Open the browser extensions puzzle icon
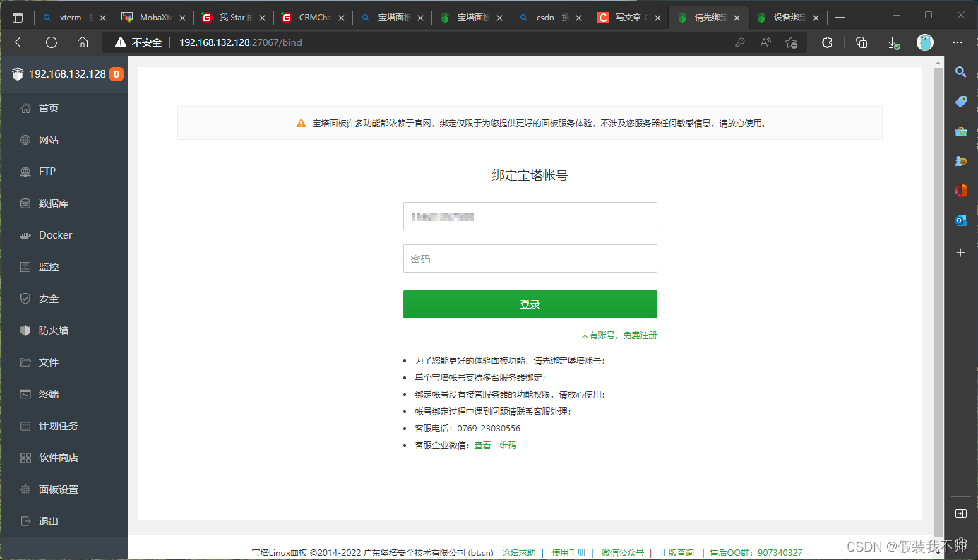 point(827,42)
